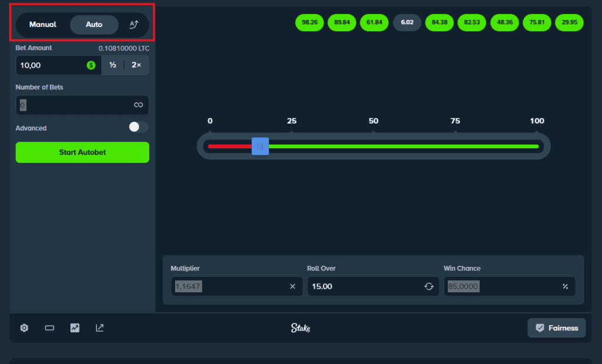Select the 6.02 result pill
This screenshot has height=364, width=602.
407,22
